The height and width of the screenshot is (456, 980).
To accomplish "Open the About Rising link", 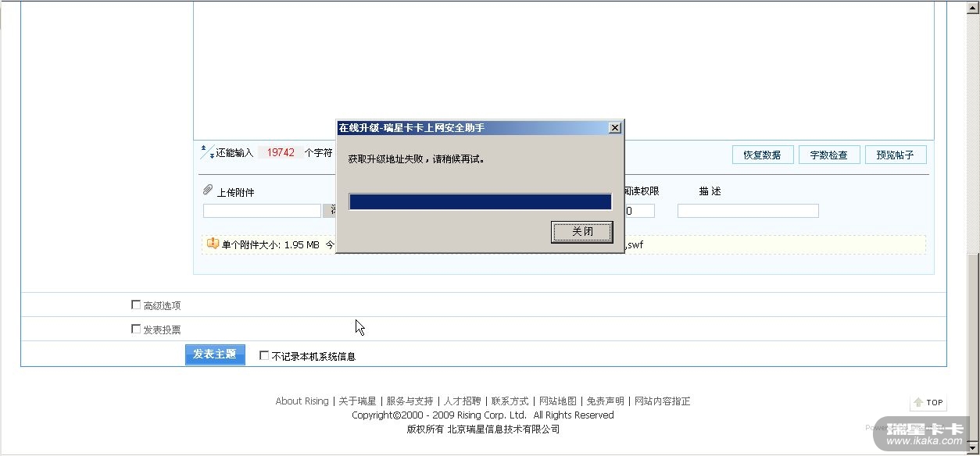I will click(302, 401).
